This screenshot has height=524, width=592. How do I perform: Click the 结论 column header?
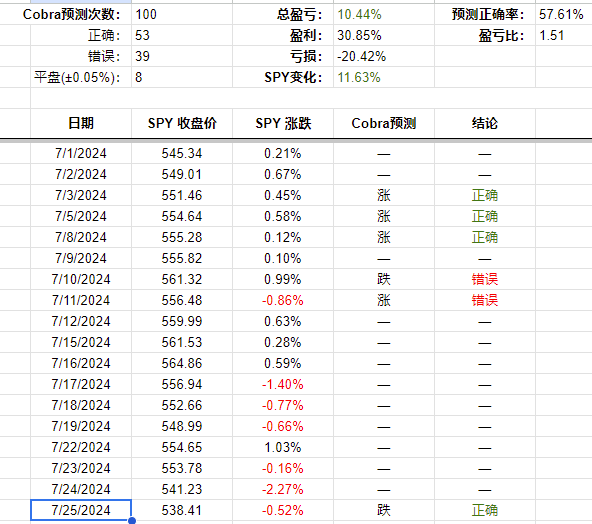click(x=485, y=123)
